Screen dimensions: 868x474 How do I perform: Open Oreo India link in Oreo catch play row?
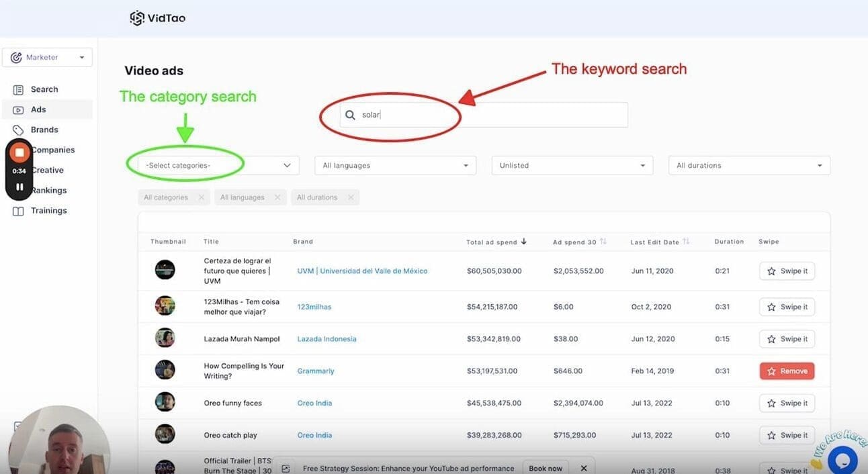click(x=314, y=436)
